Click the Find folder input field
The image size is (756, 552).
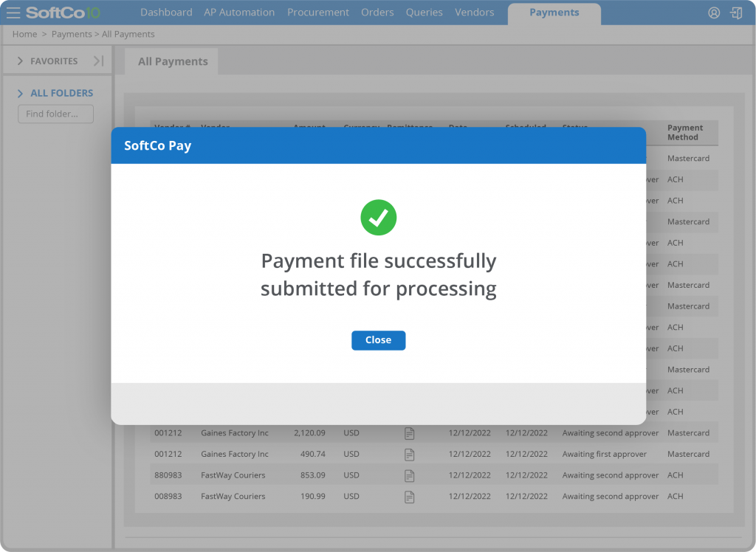[x=56, y=114]
